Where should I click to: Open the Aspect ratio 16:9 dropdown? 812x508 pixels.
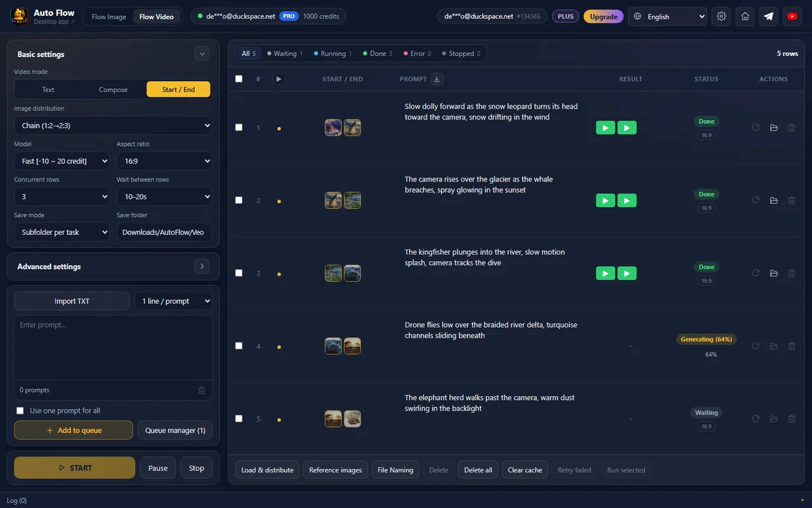[164, 161]
